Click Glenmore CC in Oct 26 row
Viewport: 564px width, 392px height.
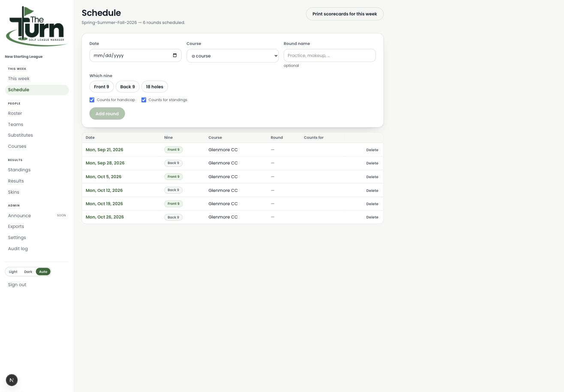click(x=223, y=217)
